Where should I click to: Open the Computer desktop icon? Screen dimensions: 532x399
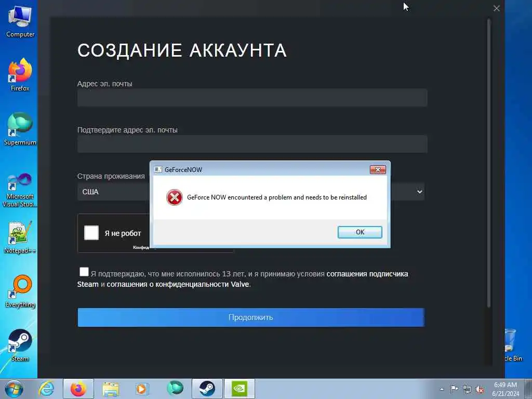coord(20,21)
